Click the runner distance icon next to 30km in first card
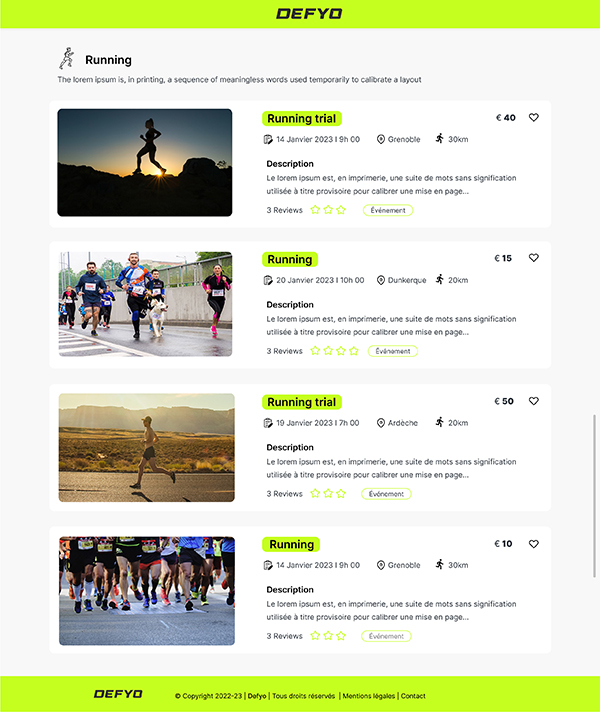 [x=439, y=138]
